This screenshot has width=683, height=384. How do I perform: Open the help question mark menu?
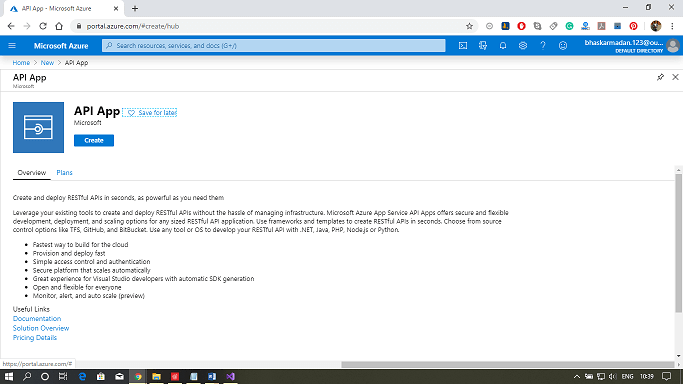click(x=543, y=46)
